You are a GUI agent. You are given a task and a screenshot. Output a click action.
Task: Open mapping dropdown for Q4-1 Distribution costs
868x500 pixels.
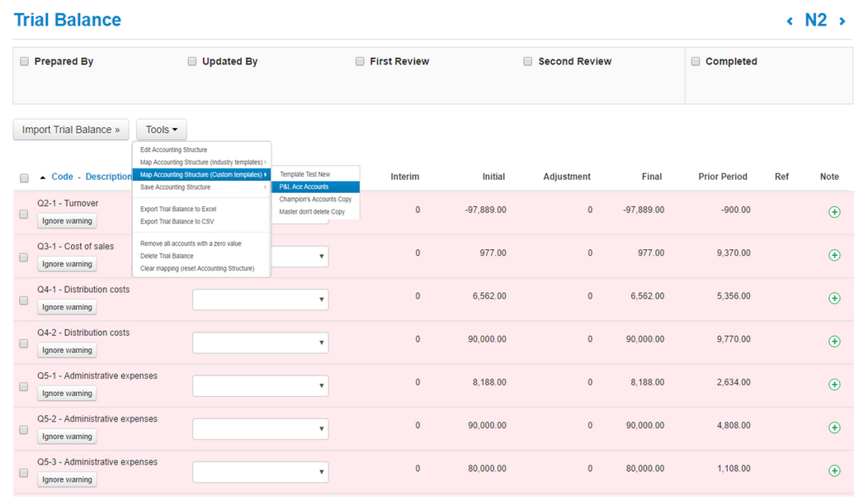(260, 300)
